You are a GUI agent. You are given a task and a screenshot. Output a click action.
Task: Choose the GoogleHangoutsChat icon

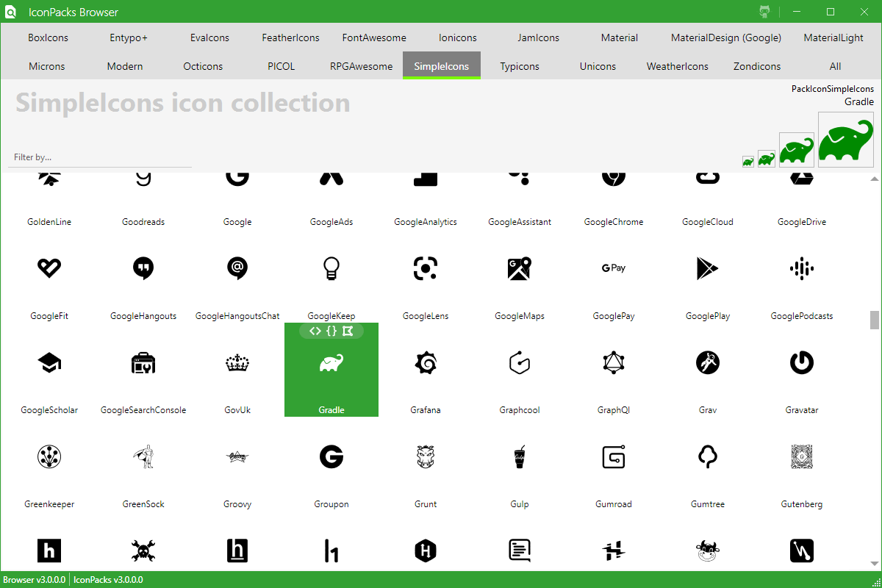237,269
